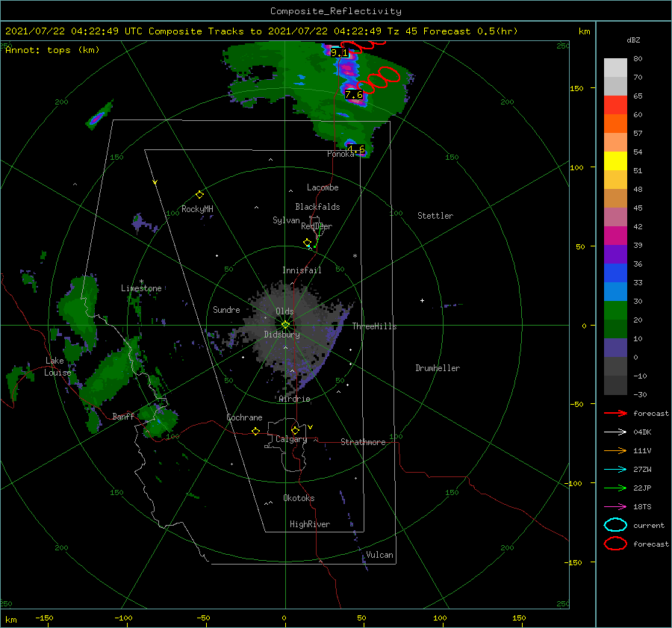Click the yellow diamond marker near RockyMH

(199, 195)
